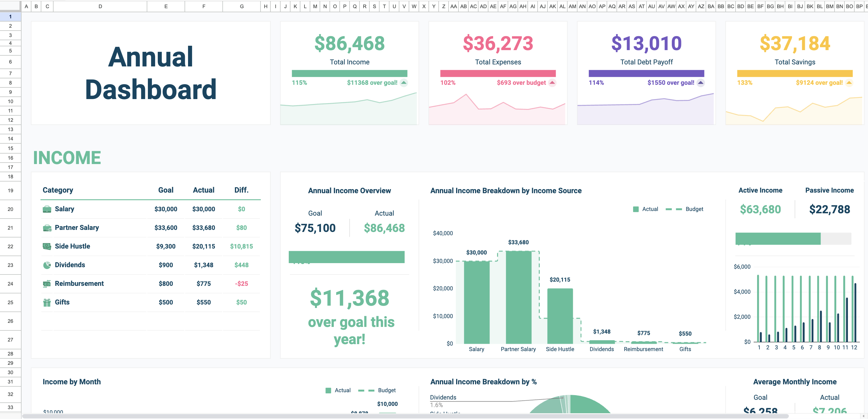Click the Total Savings yellow progress bar

(x=795, y=73)
